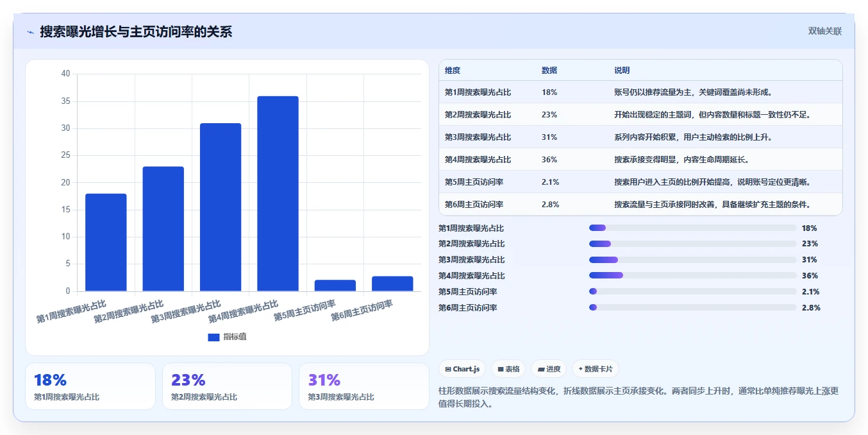
Task: Click the 数据 column header
Action: point(549,71)
